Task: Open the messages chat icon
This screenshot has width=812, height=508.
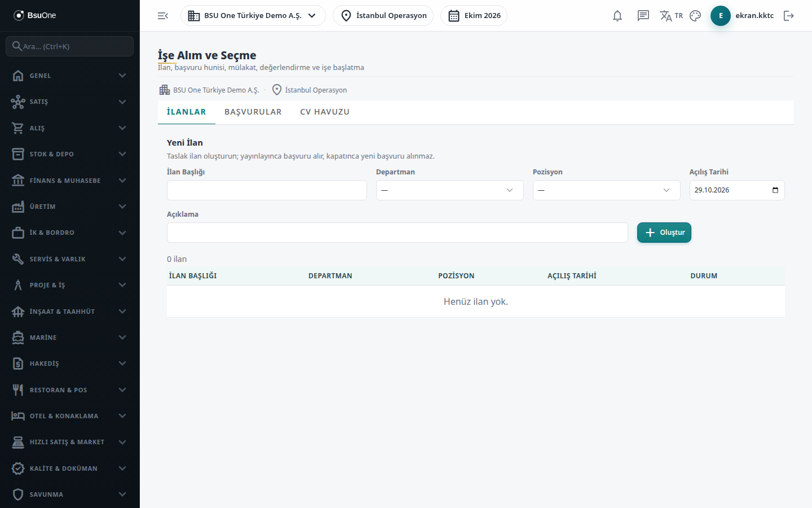Action: [x=643, y=16]
